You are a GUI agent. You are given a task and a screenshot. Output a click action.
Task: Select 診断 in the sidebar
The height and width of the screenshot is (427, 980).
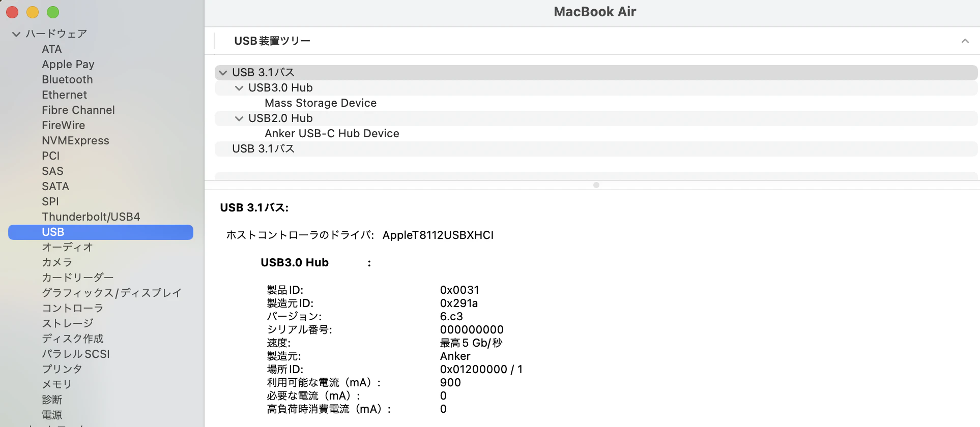point(52,400)
